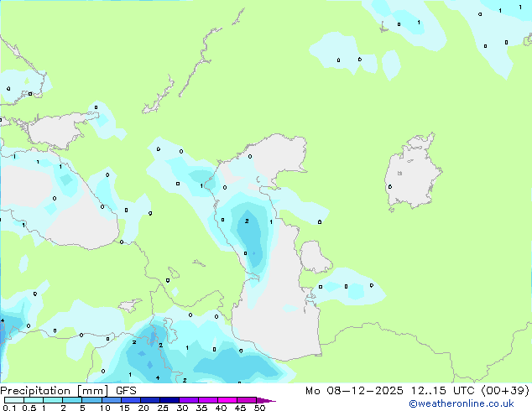Viewport: 532px width, 411px height.
Task: Click the '0.1' legend scale label
Action: tap(9, 408)
